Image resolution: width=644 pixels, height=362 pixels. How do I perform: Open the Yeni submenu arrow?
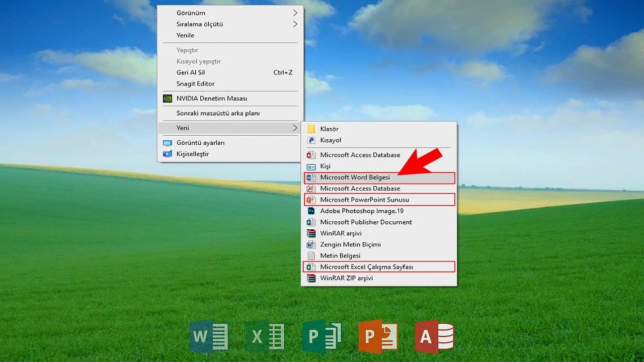[x=295, y=128]
